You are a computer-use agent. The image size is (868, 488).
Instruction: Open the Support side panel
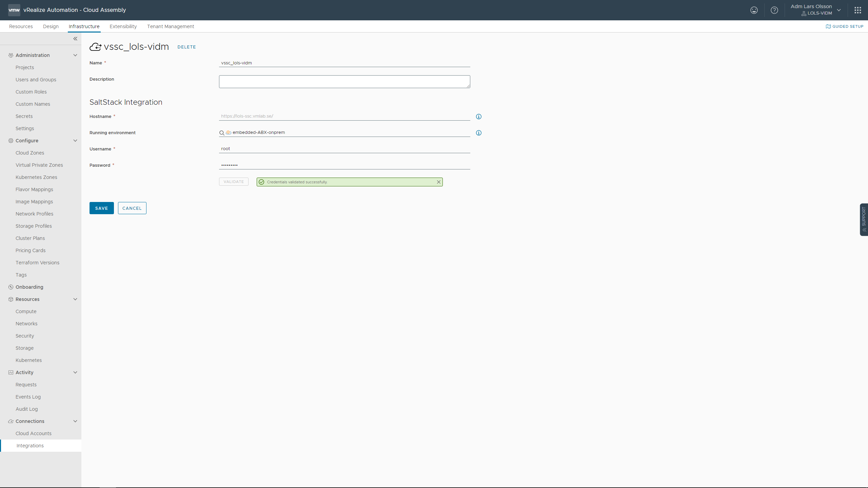point(864,220)
